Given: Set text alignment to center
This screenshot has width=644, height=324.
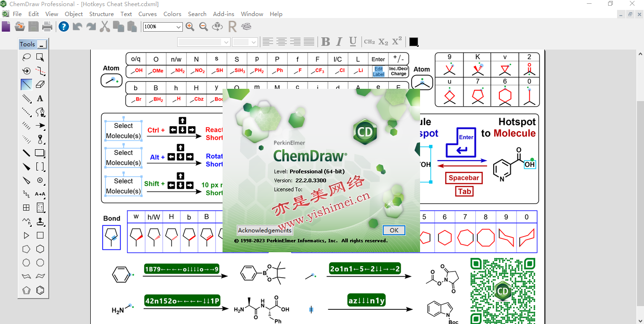Looking at the screenshot, I should click(282, 42).
